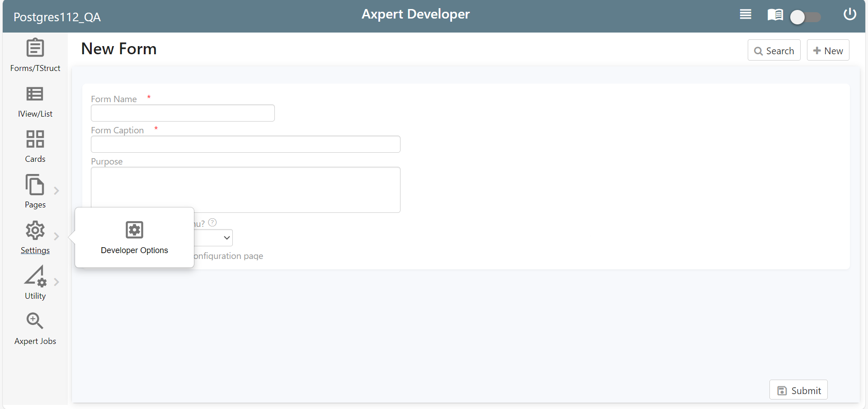The width and height of the screenshot is (868, 409).
Task: Create a new form with the New button
Action: [x=828, y=50]
